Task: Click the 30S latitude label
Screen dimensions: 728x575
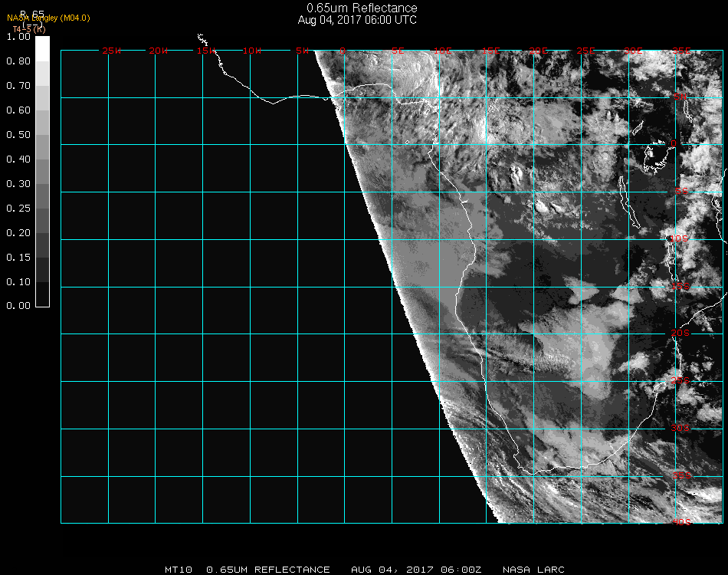Action: pyautogui.click(x=680, y=428)
